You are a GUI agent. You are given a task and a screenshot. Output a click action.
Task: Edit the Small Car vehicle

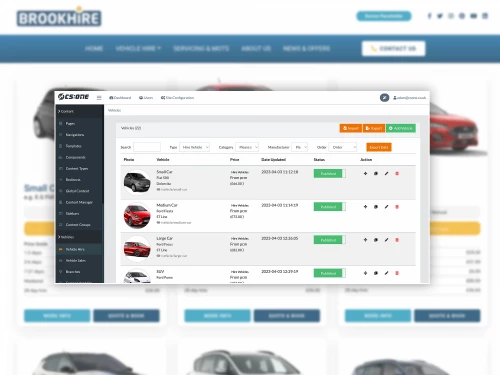click(386, 173)
